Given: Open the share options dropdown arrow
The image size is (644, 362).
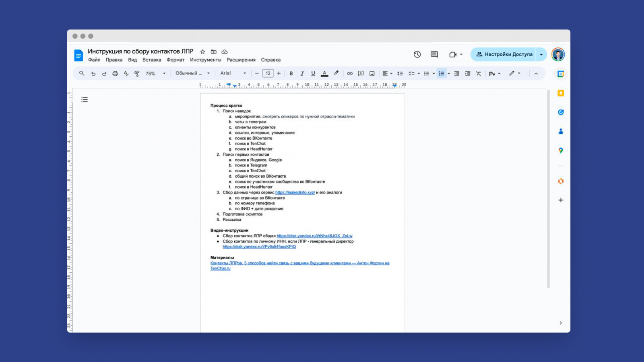Looking at the screenshot, I should 541,54.
